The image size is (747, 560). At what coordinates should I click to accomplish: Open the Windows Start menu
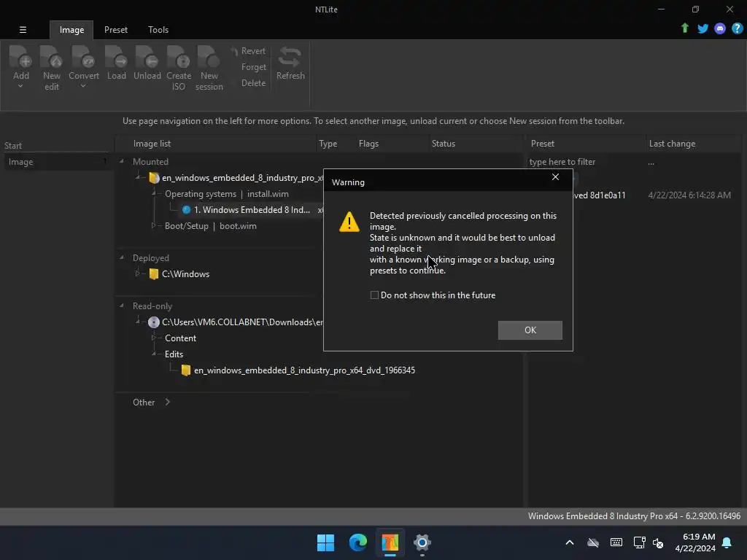[x=325, y=542]
